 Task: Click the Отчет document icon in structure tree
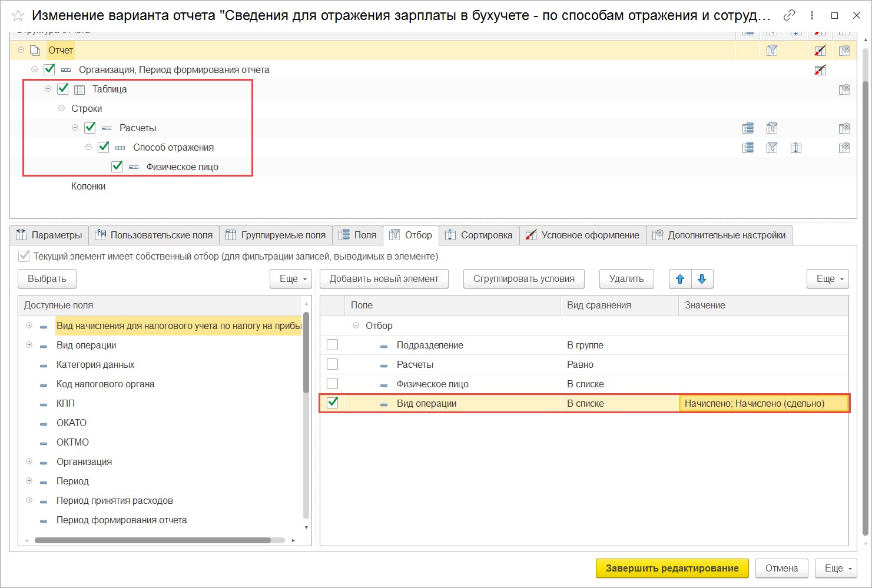click(35, 51)
